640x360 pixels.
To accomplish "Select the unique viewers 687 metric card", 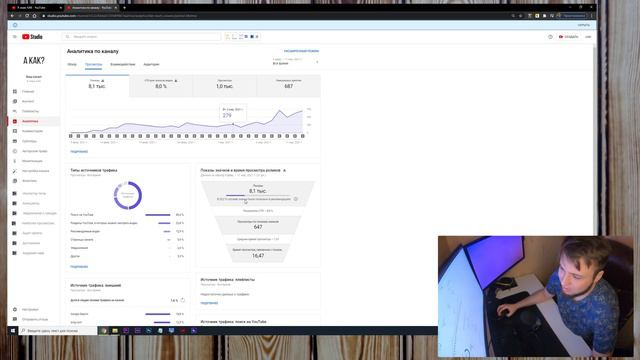I will click(288, 86).
